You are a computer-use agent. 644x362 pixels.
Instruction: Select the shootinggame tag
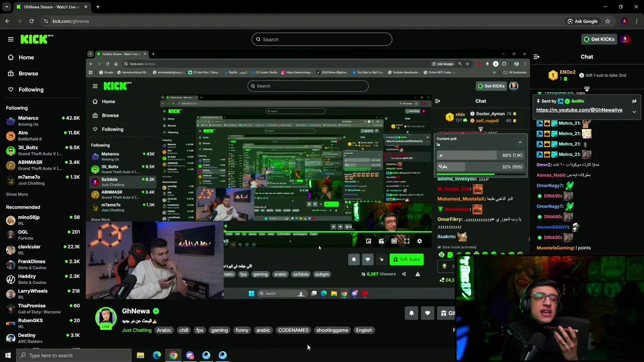click(x=332, y=330)
